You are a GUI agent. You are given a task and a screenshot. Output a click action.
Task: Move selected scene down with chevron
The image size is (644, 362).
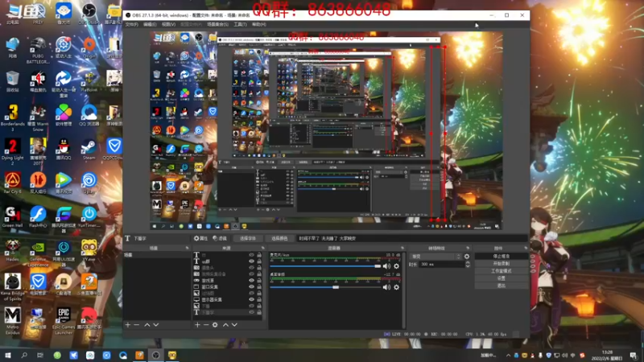[x=155, y=325]
